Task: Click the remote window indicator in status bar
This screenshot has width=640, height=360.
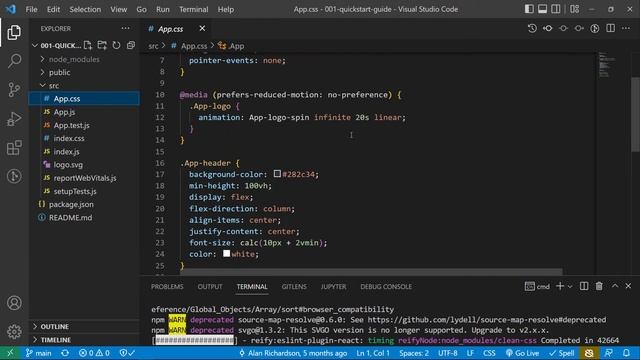Action: (x=10, y=353)
